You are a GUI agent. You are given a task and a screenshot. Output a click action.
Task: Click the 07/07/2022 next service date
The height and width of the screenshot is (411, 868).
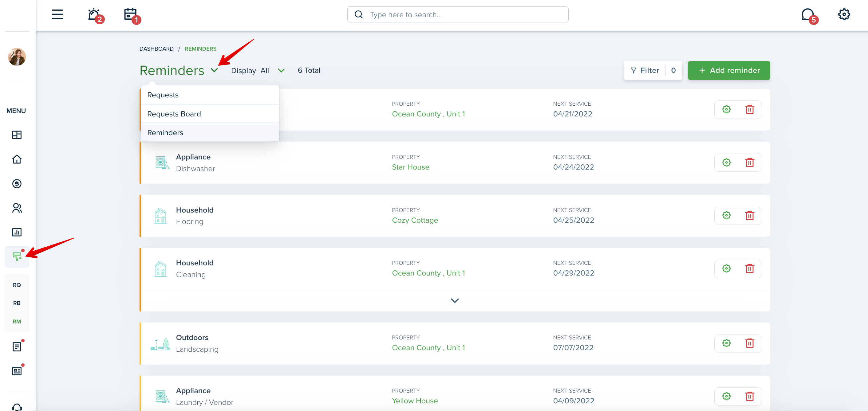click(573, 348)
